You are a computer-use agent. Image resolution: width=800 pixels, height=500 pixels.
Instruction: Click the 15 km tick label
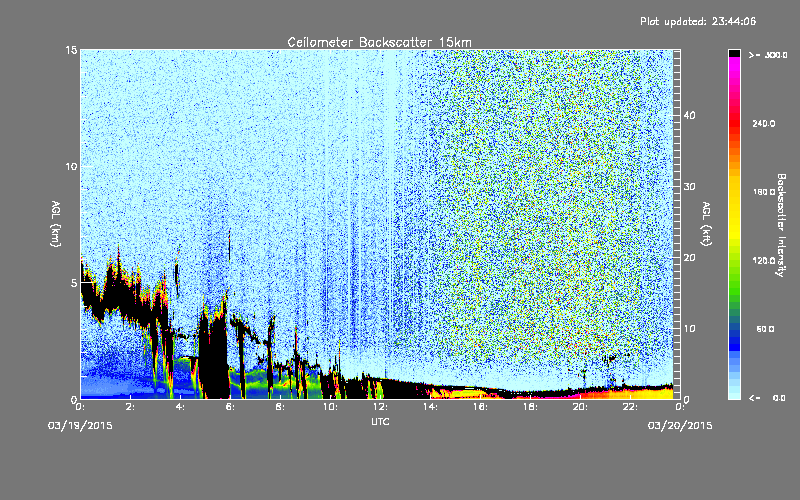tap(71, 50)
